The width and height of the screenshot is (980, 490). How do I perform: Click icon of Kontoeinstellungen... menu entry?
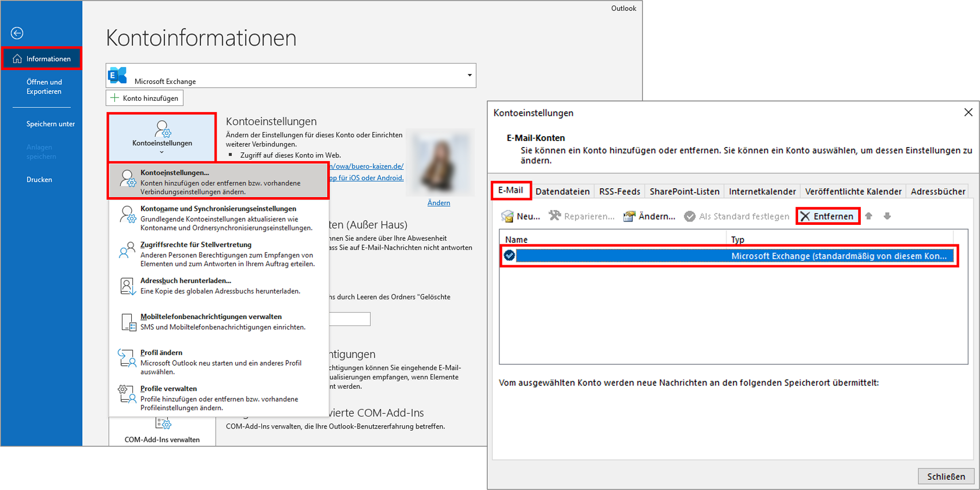pyautogui.click(x=128, y=179)
